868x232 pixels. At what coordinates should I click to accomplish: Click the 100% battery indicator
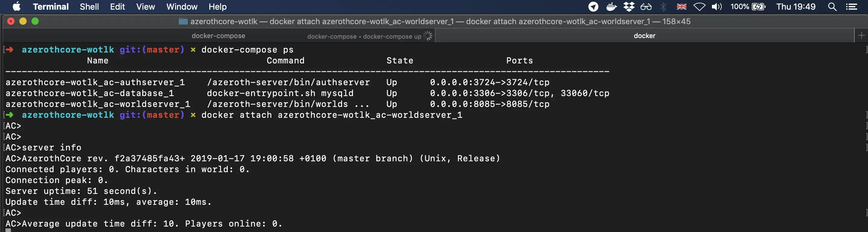point(748,7)
